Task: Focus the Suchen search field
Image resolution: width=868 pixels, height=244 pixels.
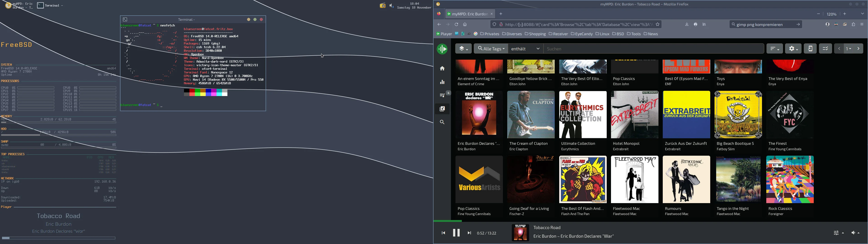Action: [x=653, y=49]
